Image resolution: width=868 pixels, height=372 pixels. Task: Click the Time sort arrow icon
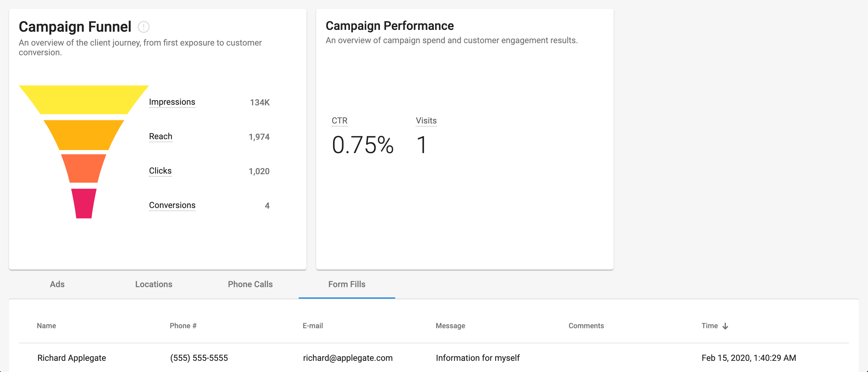pyautogui.click(x=725, y=326)
